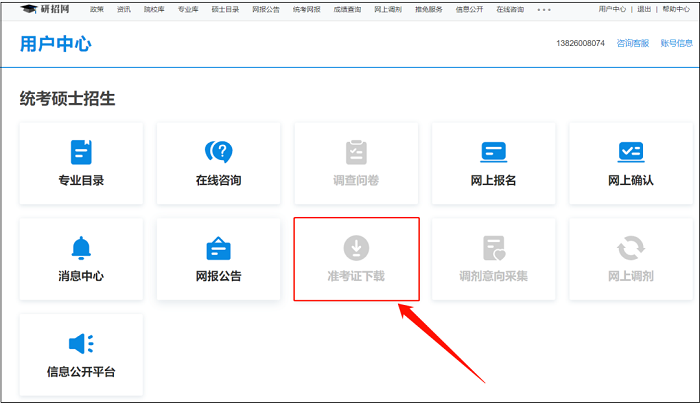Screen dimensions: 700x404
Task: Click the 调查问卷 clipboard icon
Action: [x=356, y=152]
